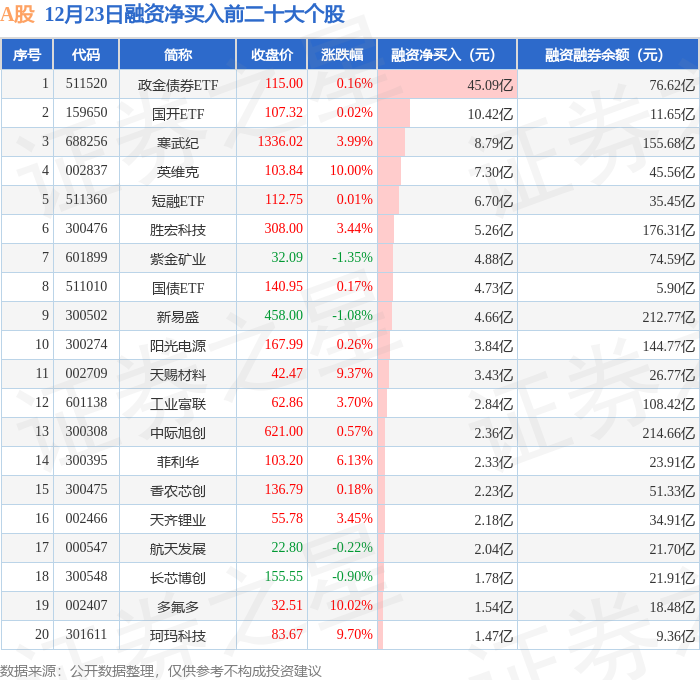Viewport: 700px width, 680px height.
Task: Select the name 政金债券ETF
Action: (x=178, y=85)
